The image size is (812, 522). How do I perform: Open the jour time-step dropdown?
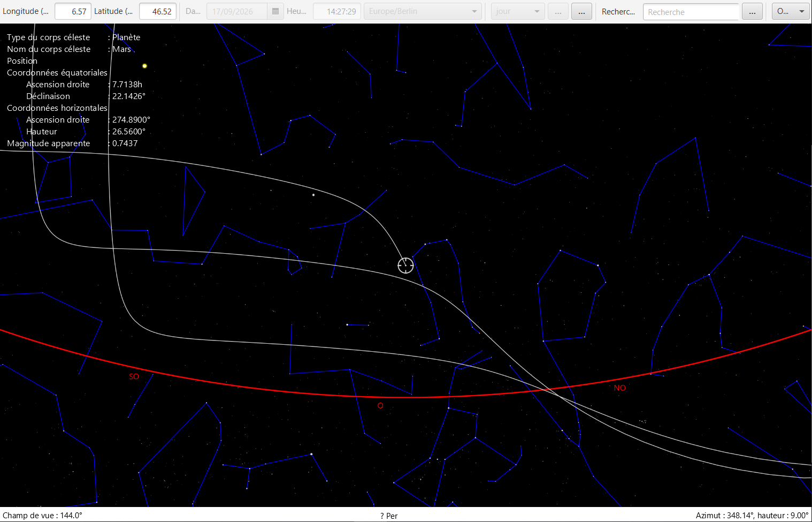(517, 11)
